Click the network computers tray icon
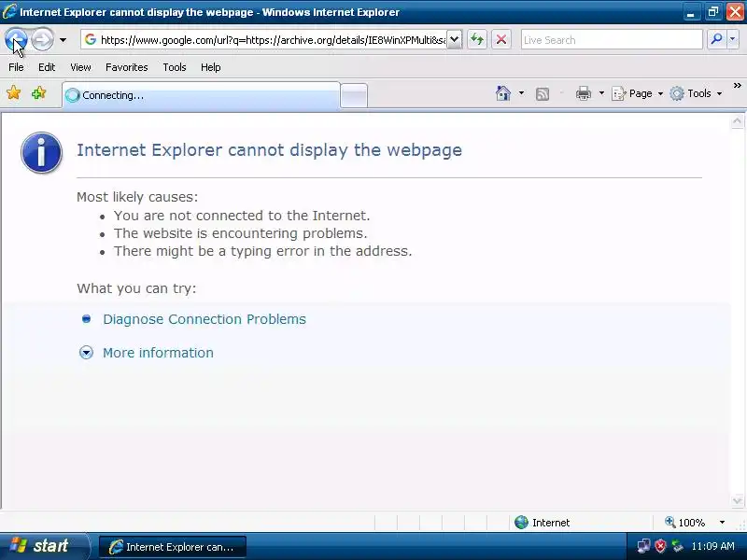This screenshot has width=747, height=560. click(643, 546)
